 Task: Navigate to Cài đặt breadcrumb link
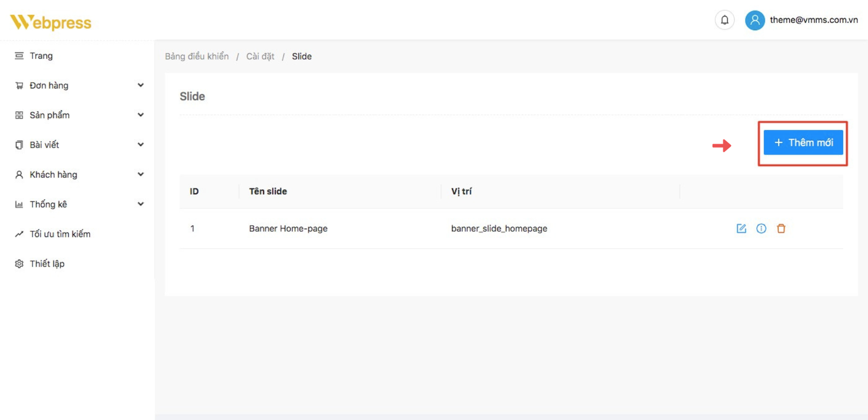coord(260,56)
